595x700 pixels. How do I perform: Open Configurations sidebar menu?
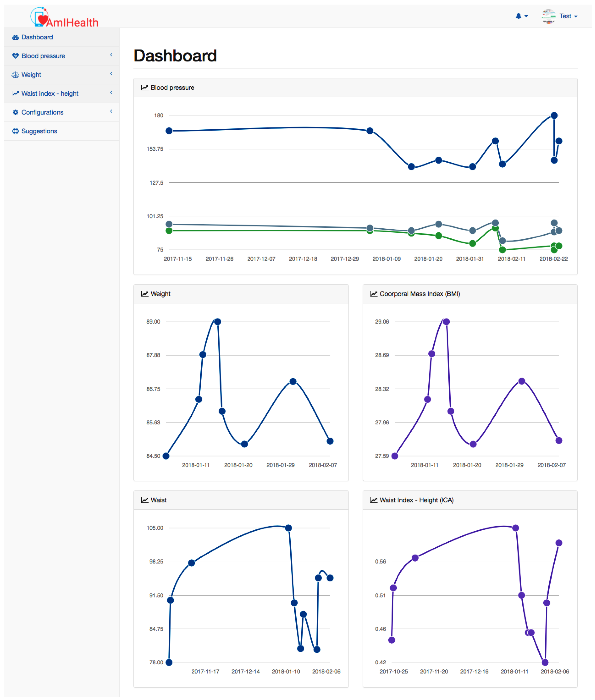(62, 112)
